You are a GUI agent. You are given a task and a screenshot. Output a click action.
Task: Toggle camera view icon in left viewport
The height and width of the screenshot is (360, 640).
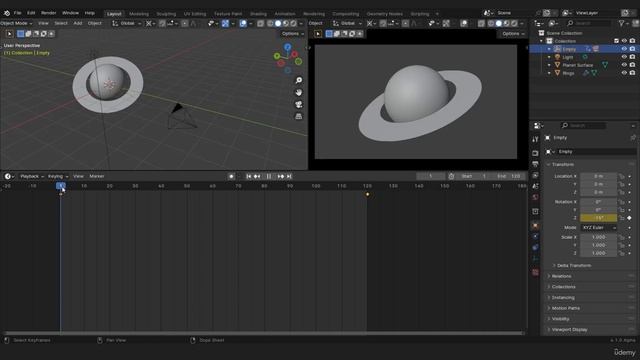299,104
